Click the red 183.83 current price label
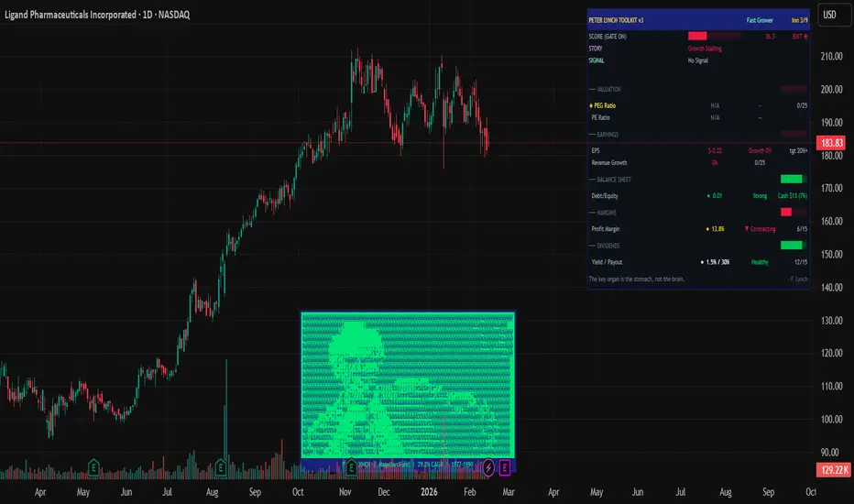Viewport: 854px width, 504px height. click(831, 143)
